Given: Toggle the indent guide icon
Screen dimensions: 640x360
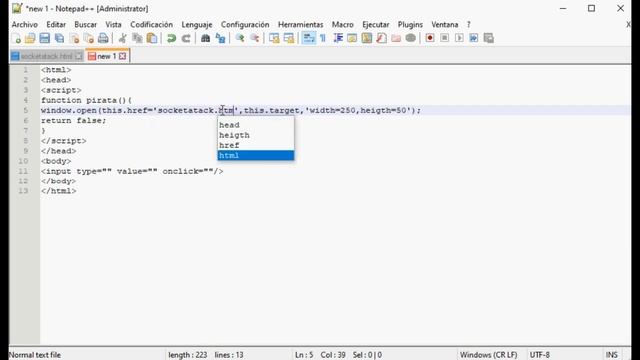Looking at the screenshot, I should [338, 38].
